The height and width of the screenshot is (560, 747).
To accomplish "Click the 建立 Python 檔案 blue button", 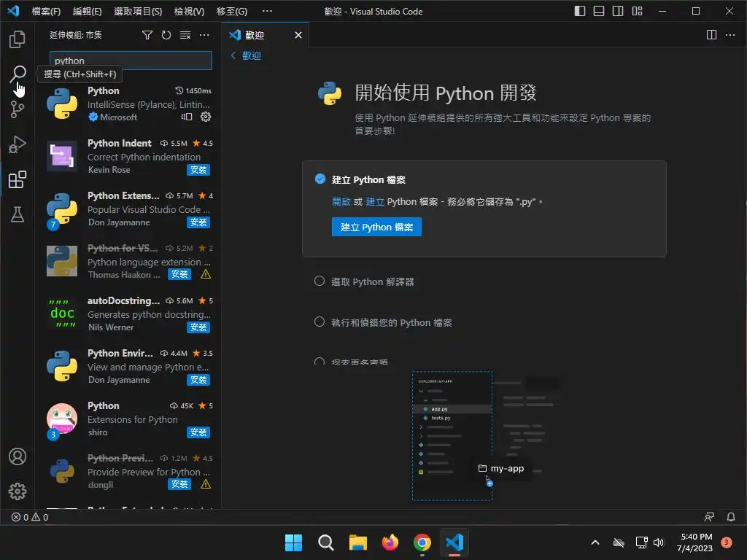I will click(x=376, y=227).
